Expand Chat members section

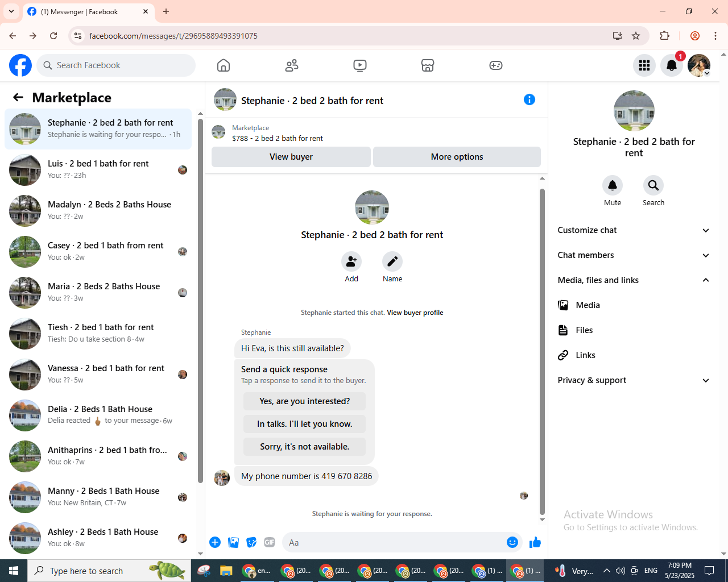coord(634,255)
